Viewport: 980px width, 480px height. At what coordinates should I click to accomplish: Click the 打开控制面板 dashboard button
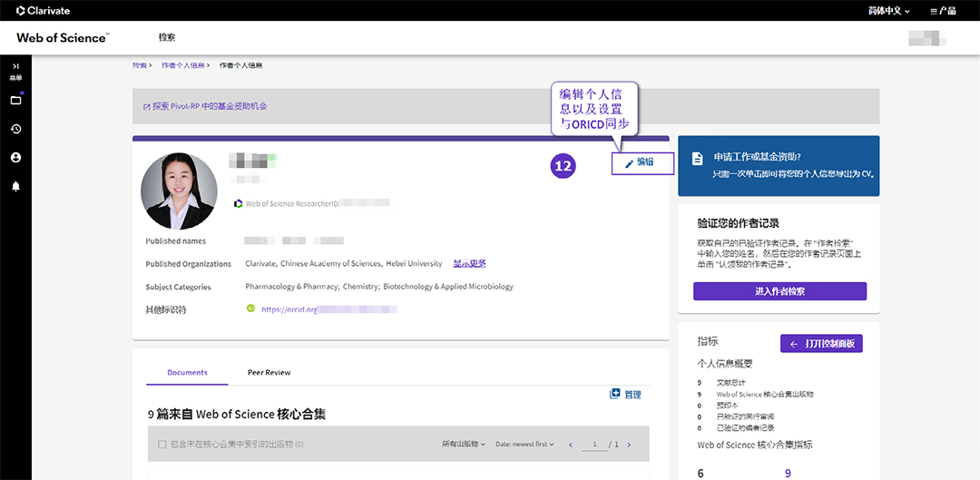[x=821, y=343]
